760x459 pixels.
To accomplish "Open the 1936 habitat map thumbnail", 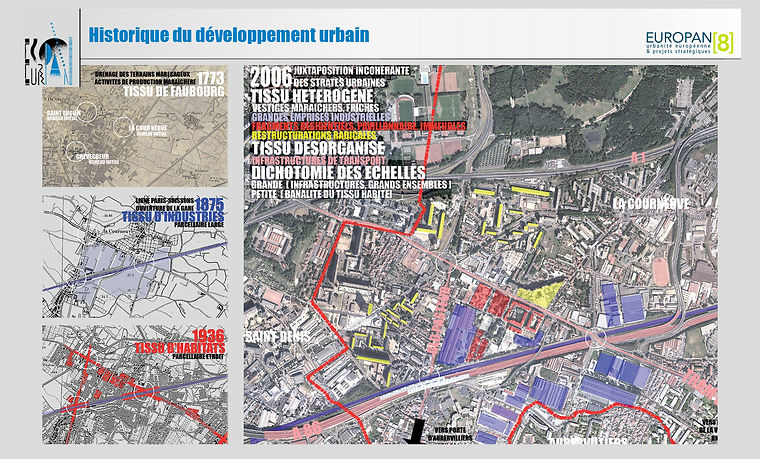I will (135, 384).
